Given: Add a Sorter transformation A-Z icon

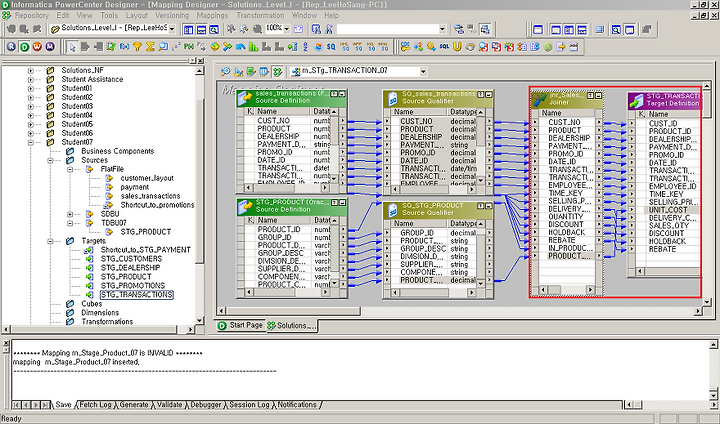Looking at the screenshot, I should point(305,46).
